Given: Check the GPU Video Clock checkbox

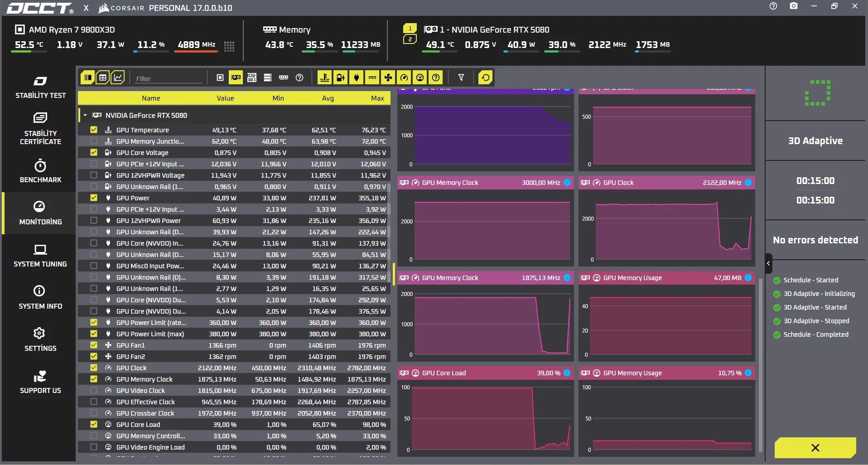Looking at the screenshot, I should (x=94, y=390).
